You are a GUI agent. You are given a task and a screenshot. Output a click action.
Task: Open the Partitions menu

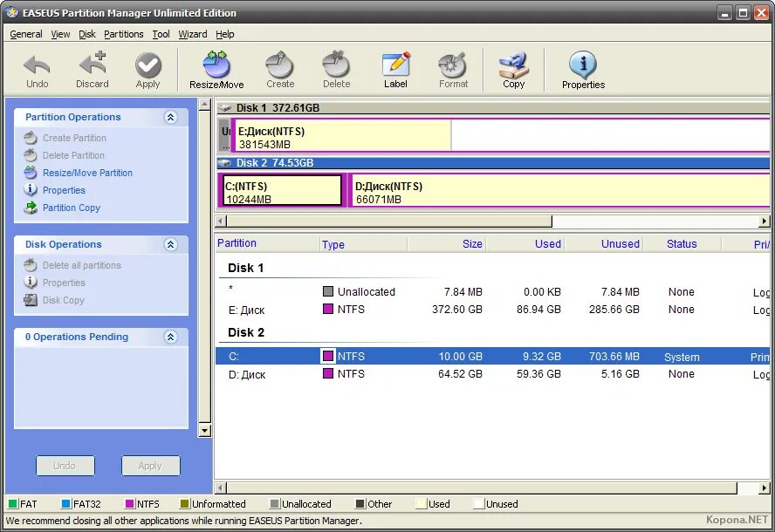point(124,34)
